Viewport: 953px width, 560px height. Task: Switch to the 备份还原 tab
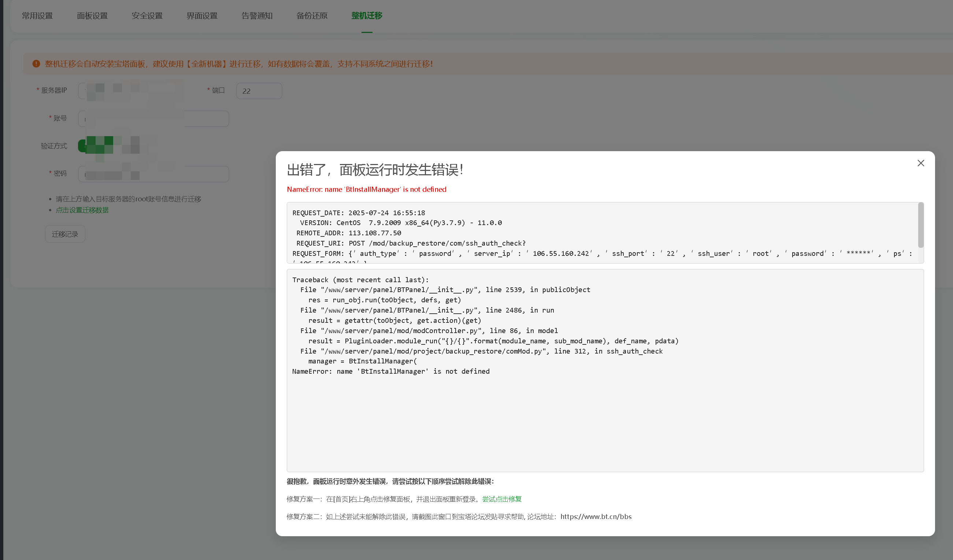[312, 15]
